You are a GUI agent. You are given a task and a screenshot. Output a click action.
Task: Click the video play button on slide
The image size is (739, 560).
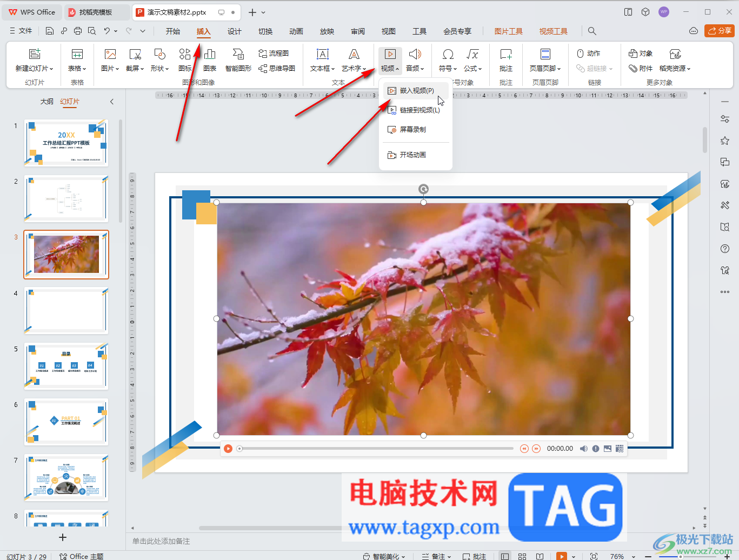(x=228, y=449)
